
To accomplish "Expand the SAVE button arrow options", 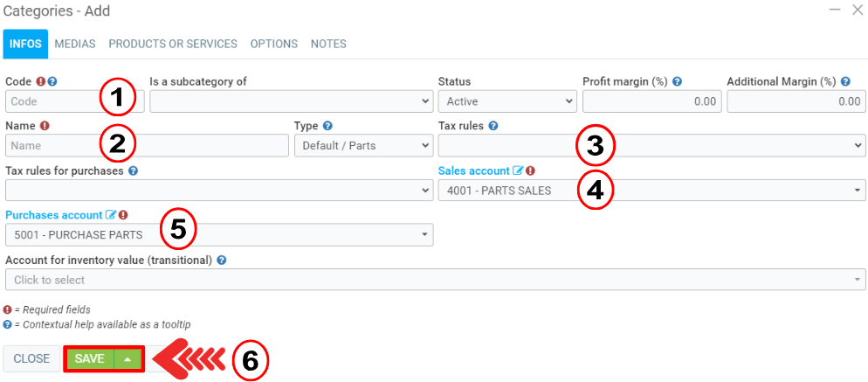I will point(127,359).
